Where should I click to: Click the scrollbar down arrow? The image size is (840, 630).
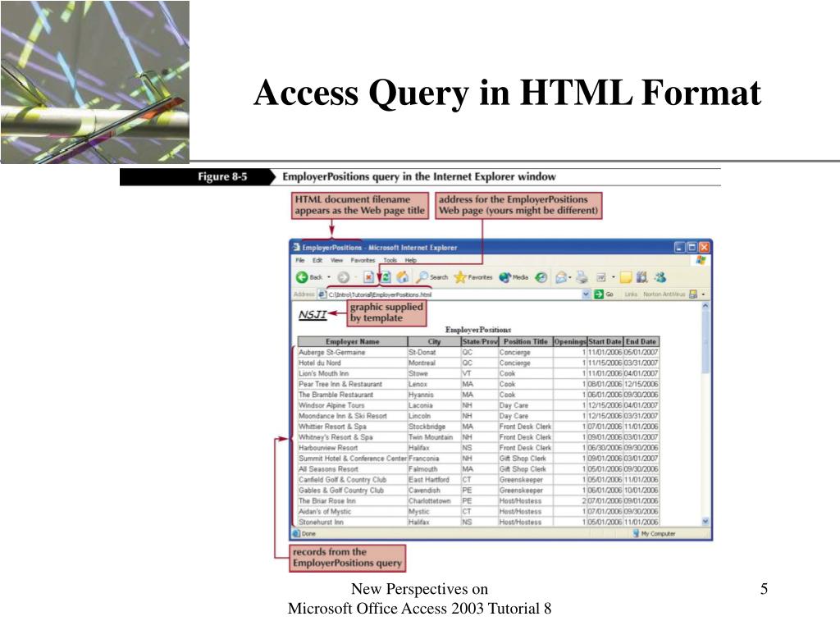pyautogui.click(x=705, y=521)
